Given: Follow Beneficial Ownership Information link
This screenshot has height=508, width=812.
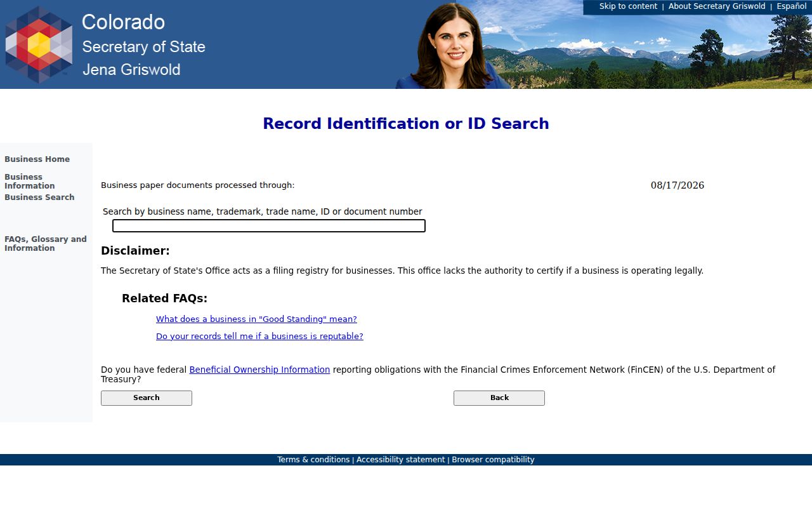Looking at the screenshot, I should pos(259,370).
